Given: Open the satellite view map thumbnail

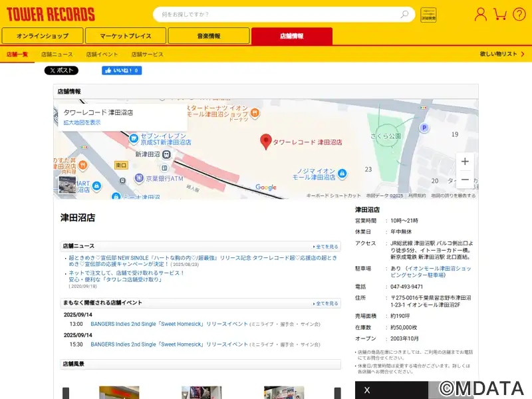Looking at the screenshot, I should 67,185.
